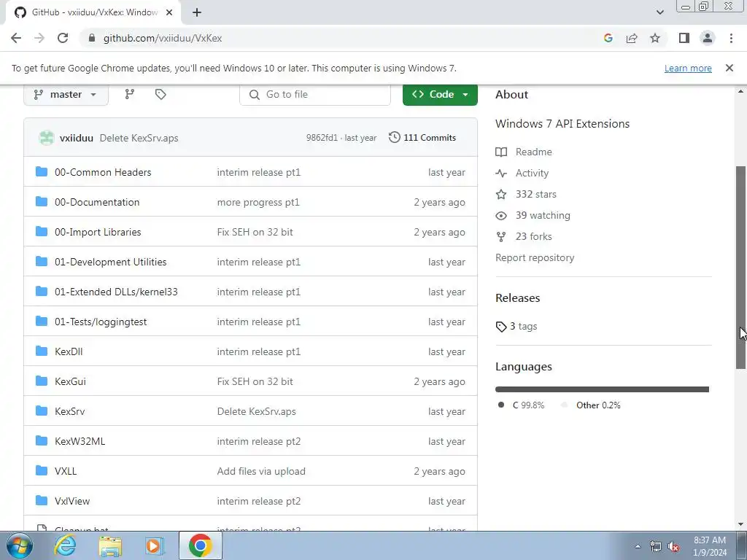Go back using Chrome back arrow
The image size is (747, 560).
pyautogui.click(x=16, y=38)
